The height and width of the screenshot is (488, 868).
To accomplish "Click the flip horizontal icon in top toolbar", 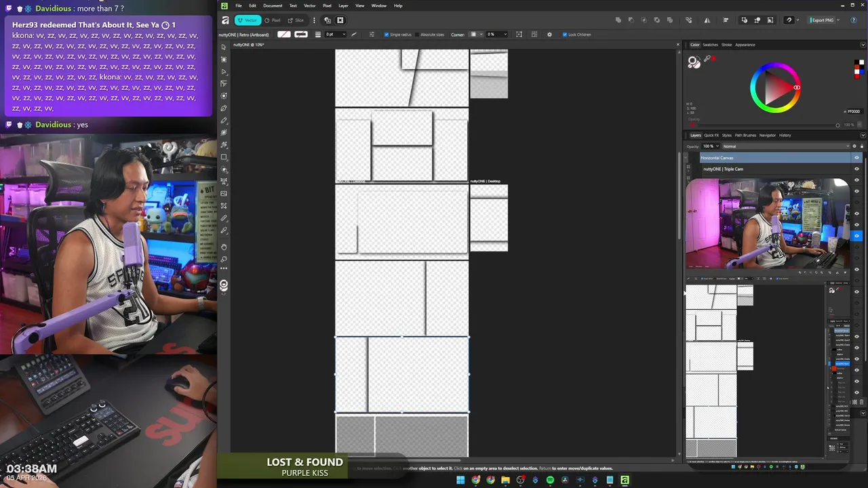I will pyautogui.click(x=707, y=20).
